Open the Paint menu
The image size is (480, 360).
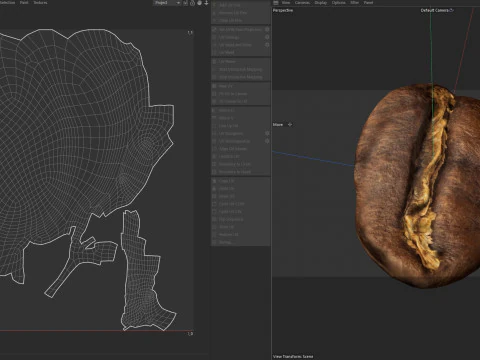pyautogui.click(x=24, y=3)
